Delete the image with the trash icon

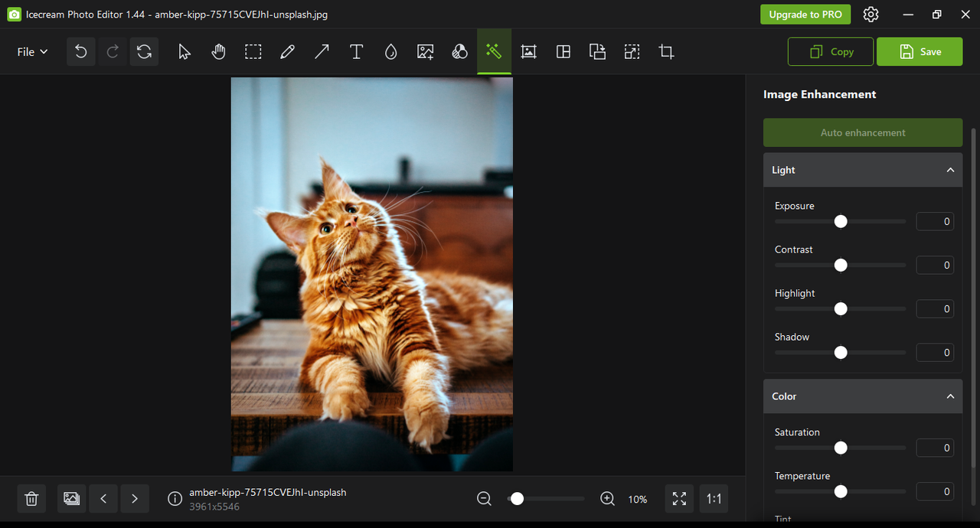(x=31, y=499)
